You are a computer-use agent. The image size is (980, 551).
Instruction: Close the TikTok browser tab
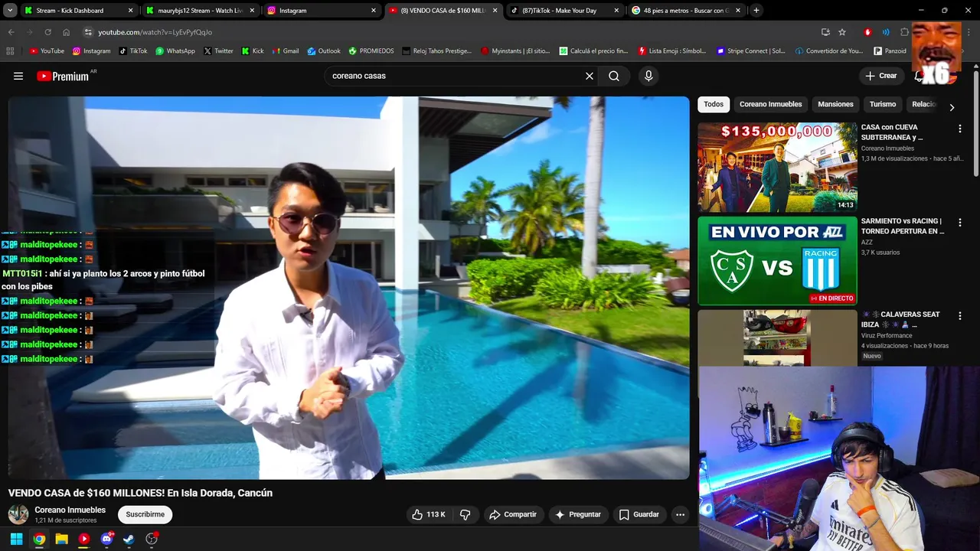[616, 11]
